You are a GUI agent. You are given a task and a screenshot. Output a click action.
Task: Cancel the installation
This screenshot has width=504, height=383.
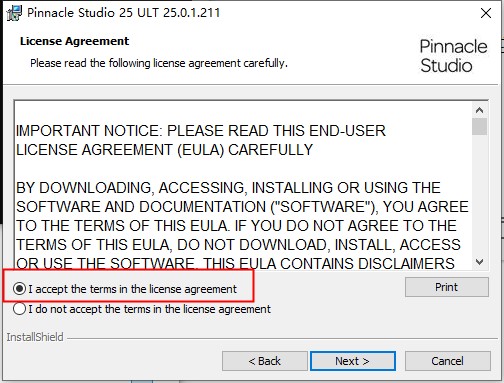pyautogui.click(x=447, y=361)
